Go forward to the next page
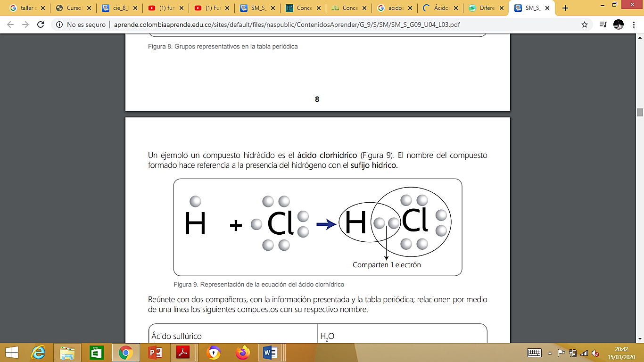This screenshot has height=362, width=644. coord(25,25)
